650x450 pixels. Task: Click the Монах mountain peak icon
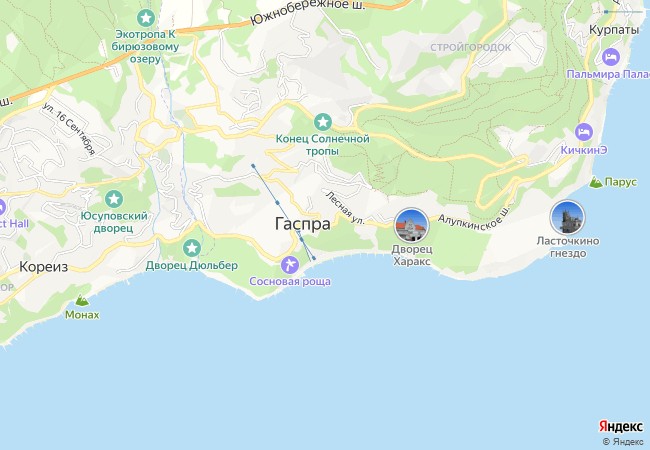tap(82, 300)
